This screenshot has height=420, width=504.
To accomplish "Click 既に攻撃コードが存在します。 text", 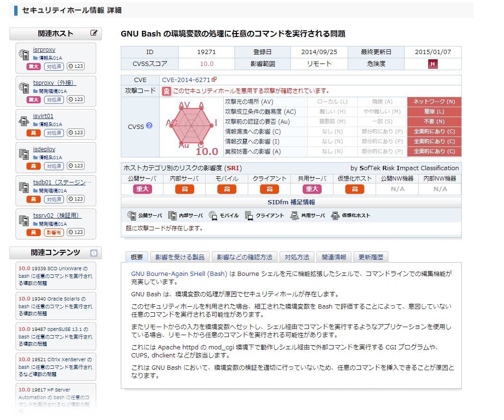I will pyautogui.click(x=164, y=228).
